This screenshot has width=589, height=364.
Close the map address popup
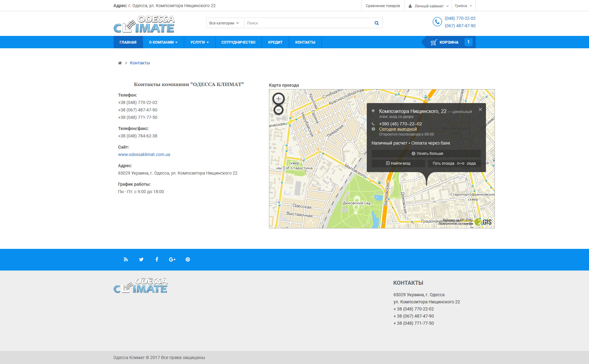pos(480,110)
